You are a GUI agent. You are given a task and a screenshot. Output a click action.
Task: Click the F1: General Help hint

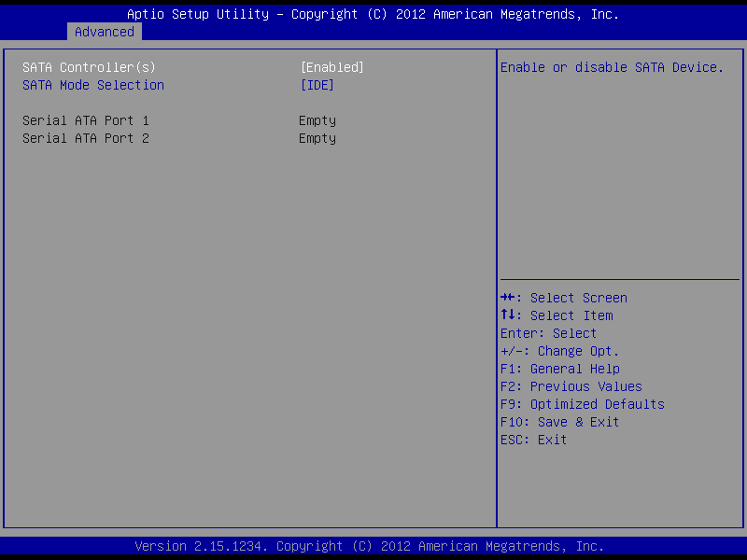click(x=560, y=369)
